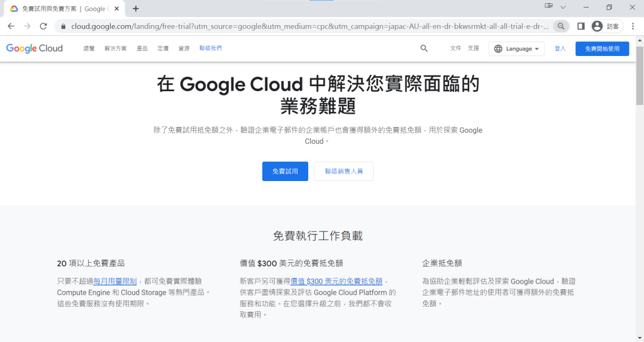Click the vertical scrollbar thumb
This screenshot has height=342, width=644.
click(640, 75)
